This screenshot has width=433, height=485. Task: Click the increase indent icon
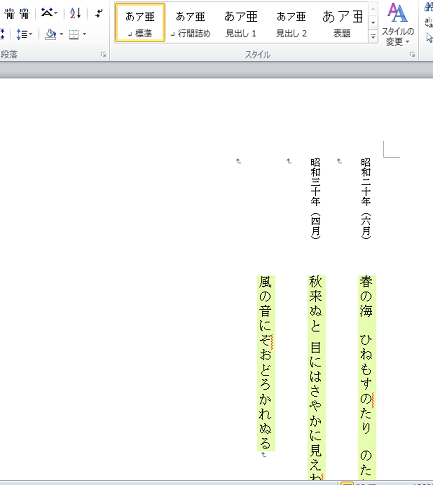click(x=24, y=14)
